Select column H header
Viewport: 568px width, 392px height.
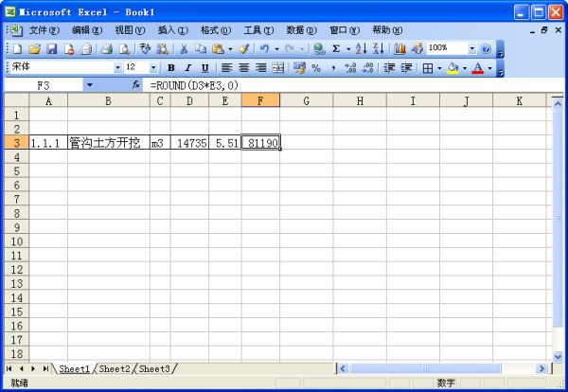pyautogui.click(x=360, y=100)
